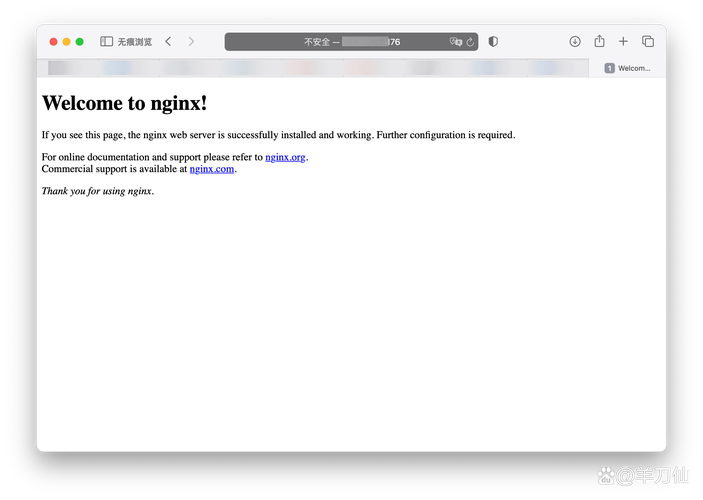Open the nginx.org link

pos(285,157)
